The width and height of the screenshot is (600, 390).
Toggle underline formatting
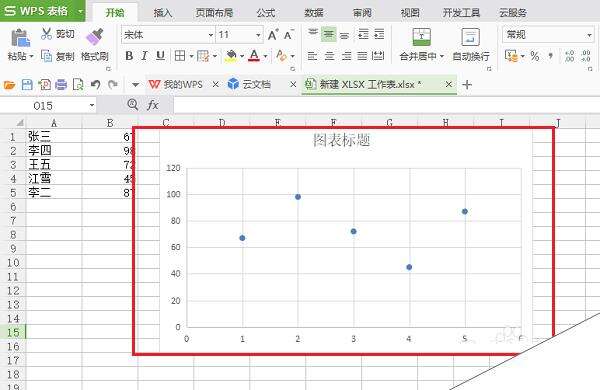pyautogui.click(x=160, y=56)
